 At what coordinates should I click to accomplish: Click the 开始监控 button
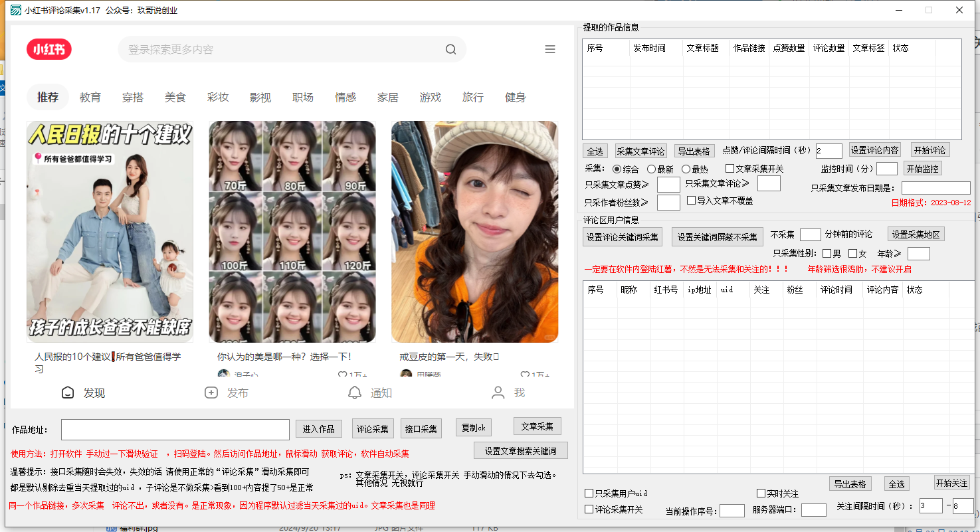pyautogui.click(x=922, y=169)
